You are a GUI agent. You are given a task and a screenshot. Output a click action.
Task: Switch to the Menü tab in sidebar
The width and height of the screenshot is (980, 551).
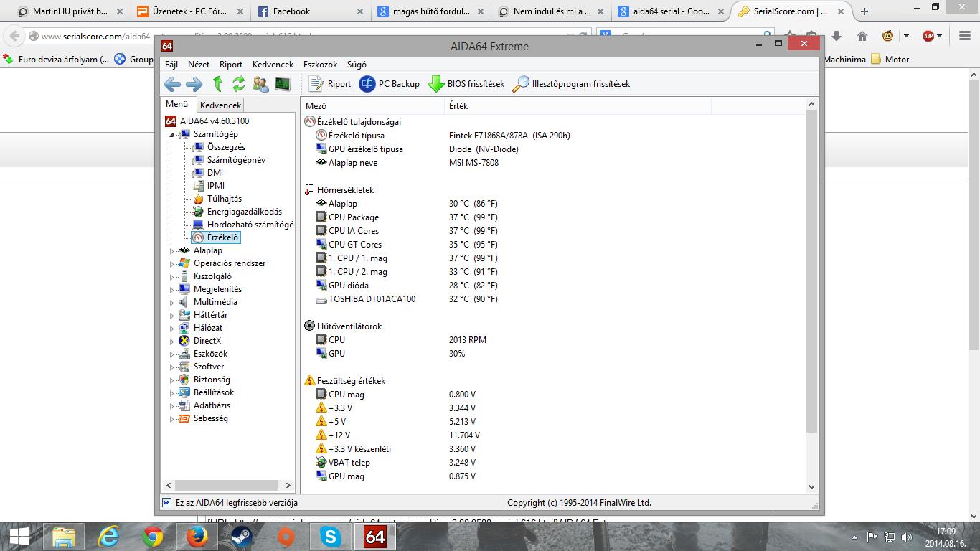(177, 104)
